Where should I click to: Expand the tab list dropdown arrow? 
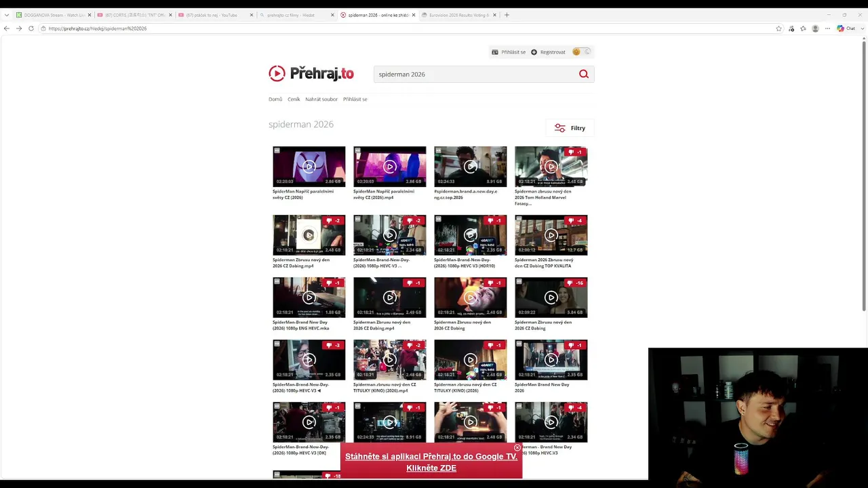coord(7,15)
